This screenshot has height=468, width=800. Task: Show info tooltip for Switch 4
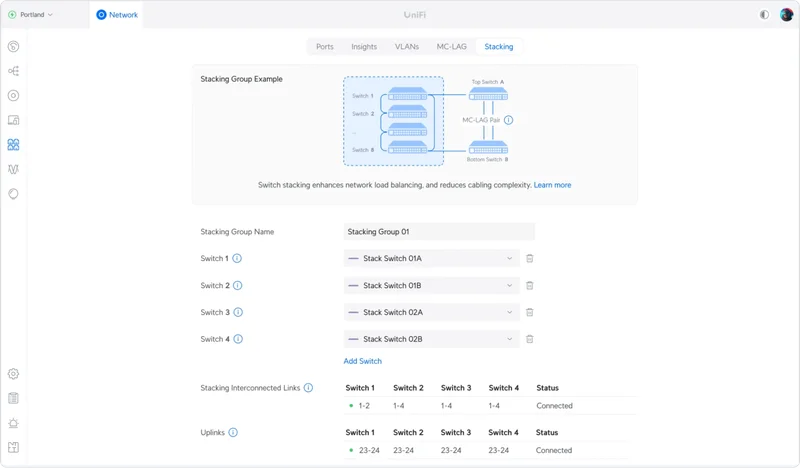point(238,339)
